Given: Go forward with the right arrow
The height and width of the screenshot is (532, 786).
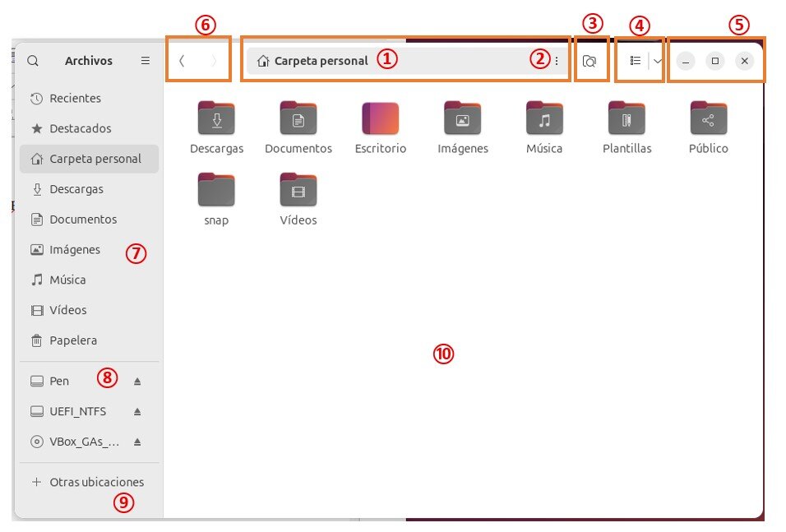Looking at the screenshot, I should [214, 61].
